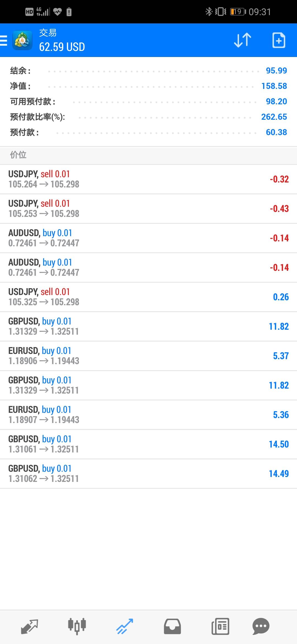Tap the MetaTrader 4 app logo
The image size is (297, 644).
pos(22,40)
